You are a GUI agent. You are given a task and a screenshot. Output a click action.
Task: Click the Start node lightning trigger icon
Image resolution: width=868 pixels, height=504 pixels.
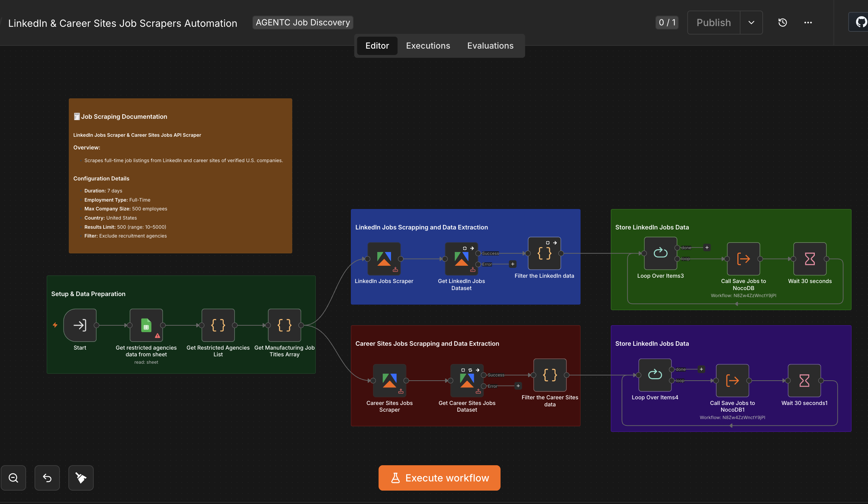pyautogui.click(x=55, y=325)
